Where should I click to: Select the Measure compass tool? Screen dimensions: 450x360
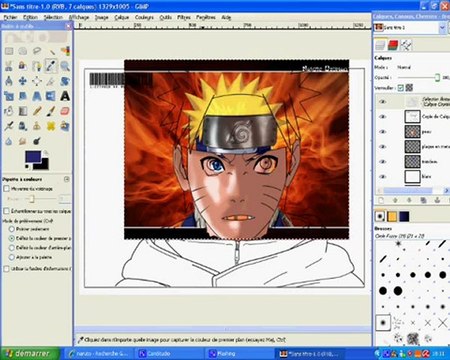click(x=9, y=81)
